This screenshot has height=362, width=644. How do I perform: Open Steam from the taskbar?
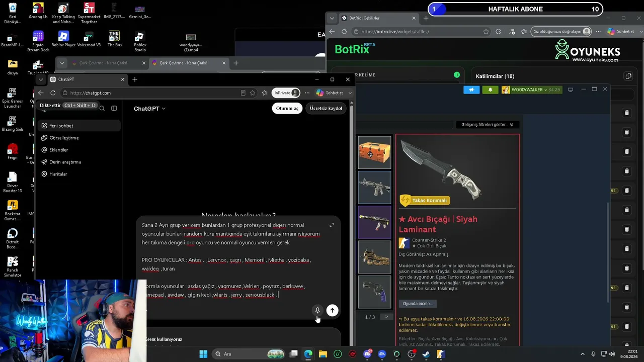(426, 354)
